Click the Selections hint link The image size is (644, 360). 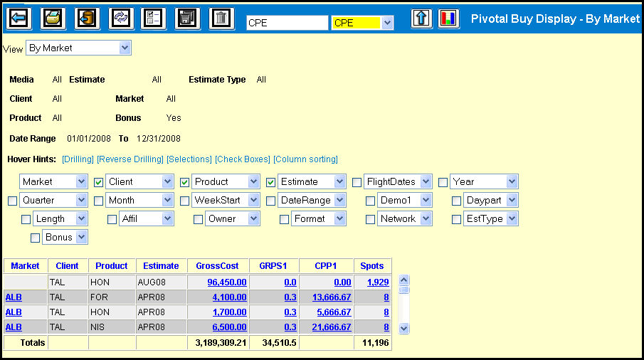pyautogui.click(x=189, y=159)
